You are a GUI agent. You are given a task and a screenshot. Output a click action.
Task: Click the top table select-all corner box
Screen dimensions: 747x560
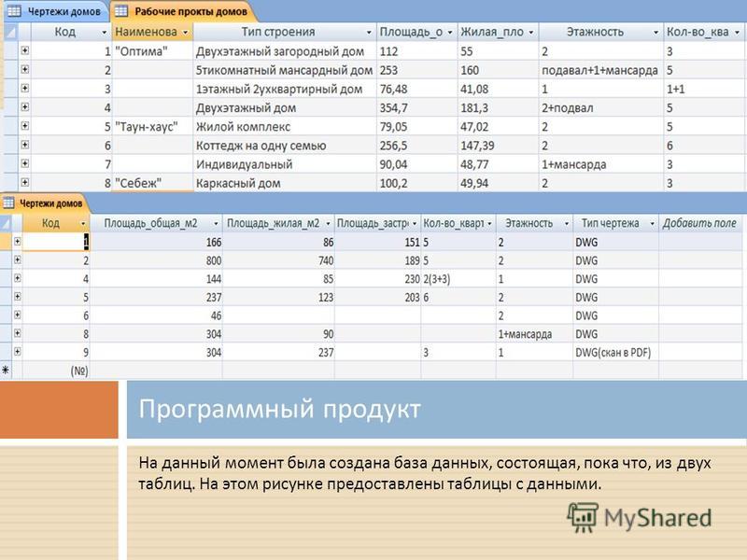click(10, 33)
